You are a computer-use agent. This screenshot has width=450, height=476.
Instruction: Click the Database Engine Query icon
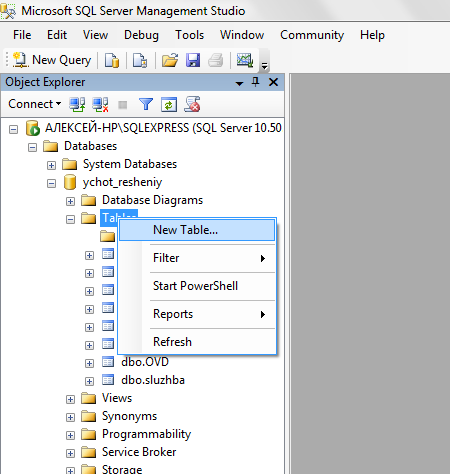click(112, 60)
